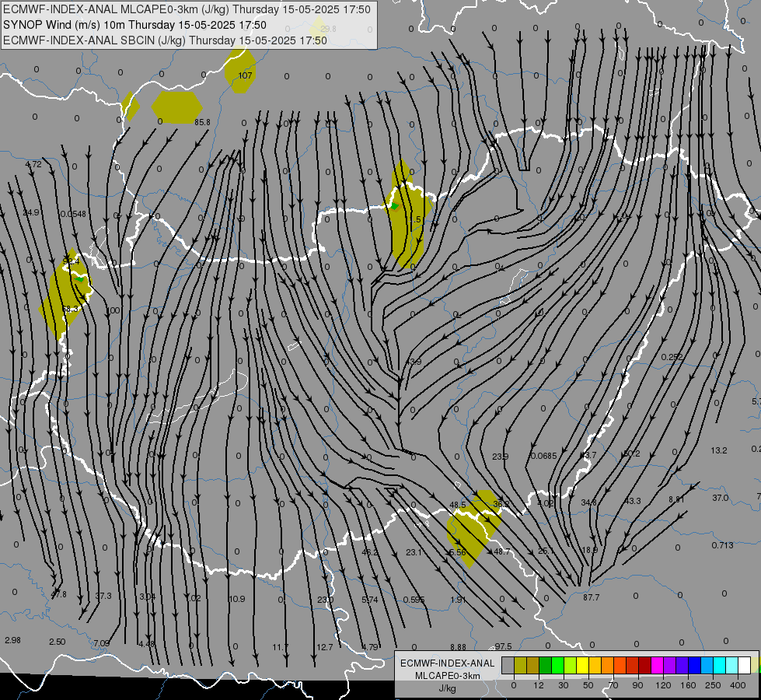Image resolution: width=761 pixels, height=700 pixels.
Task: Click legend tick label 30
Action: click(563, 685)
